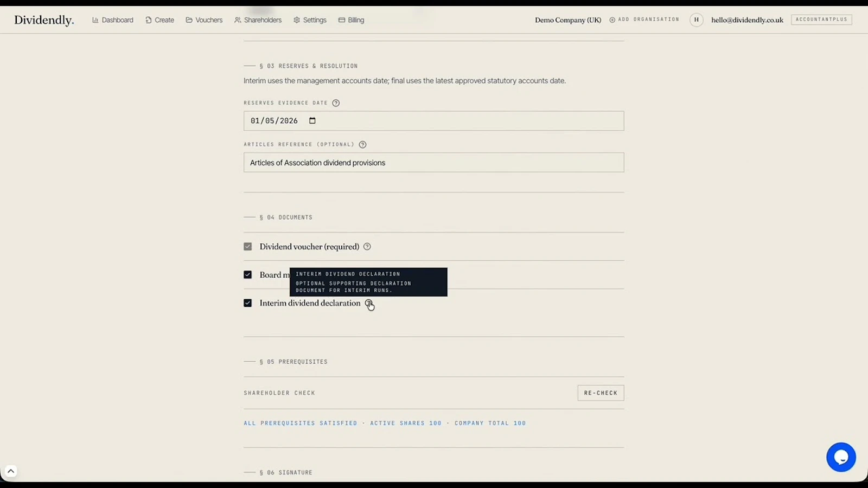Select Demo Company (UK) organisation
Image resolution: width=868 pixels, height=488 pixels.
click(x=568, y=20)
